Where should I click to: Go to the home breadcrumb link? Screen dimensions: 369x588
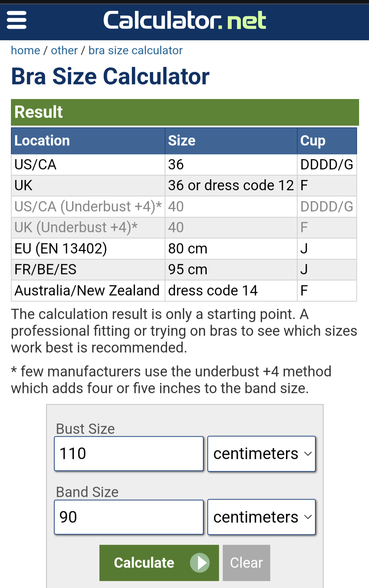tap(26, 51)
